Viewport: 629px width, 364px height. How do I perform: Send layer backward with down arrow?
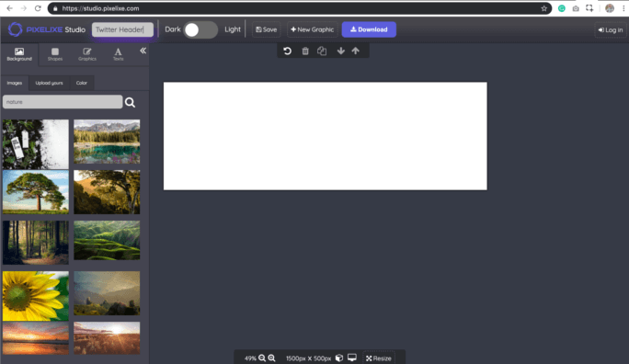click(340, 51)
